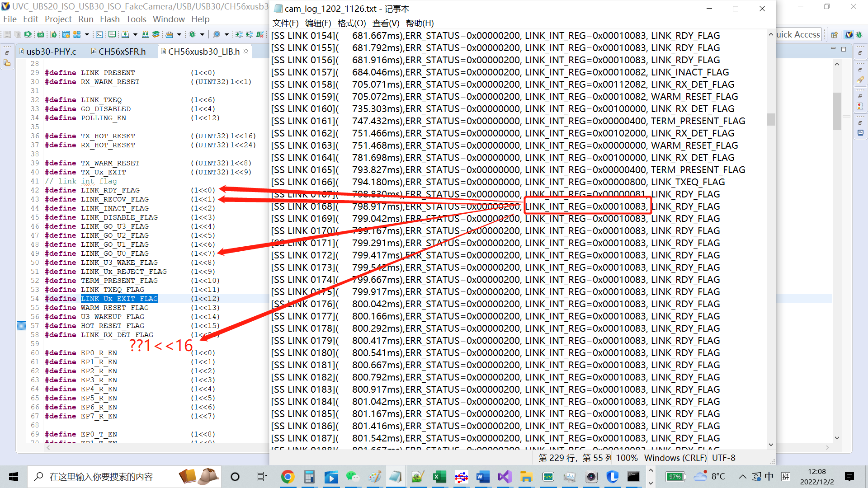Open the Tools menu in the IDE
This screenshot has width=868, height=488.
pos(136,19)
